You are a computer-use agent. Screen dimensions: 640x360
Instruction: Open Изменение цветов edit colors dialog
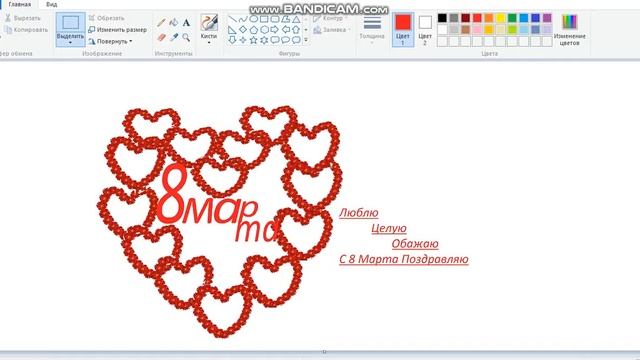(569, 29)
